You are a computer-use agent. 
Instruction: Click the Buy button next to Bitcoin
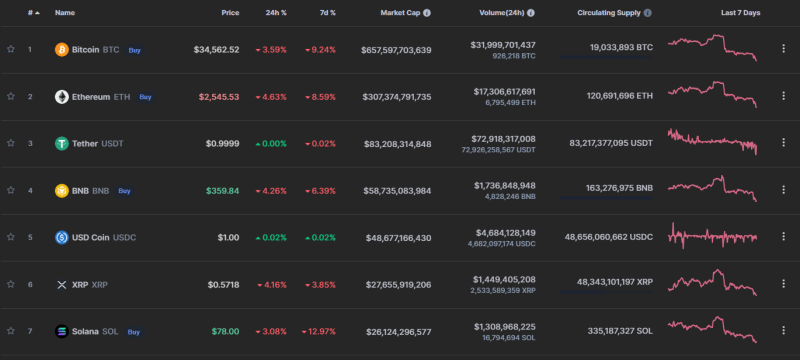(x=134, y=50)
